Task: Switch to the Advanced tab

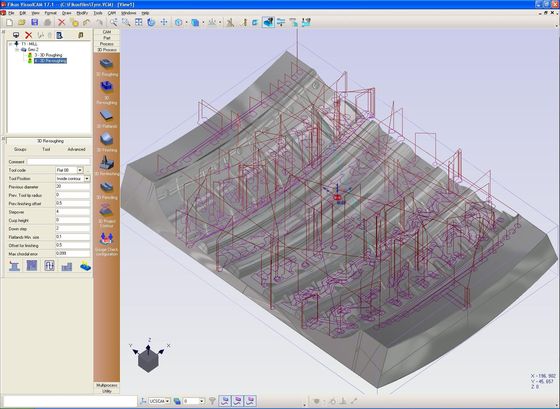Action: (76, 149)
